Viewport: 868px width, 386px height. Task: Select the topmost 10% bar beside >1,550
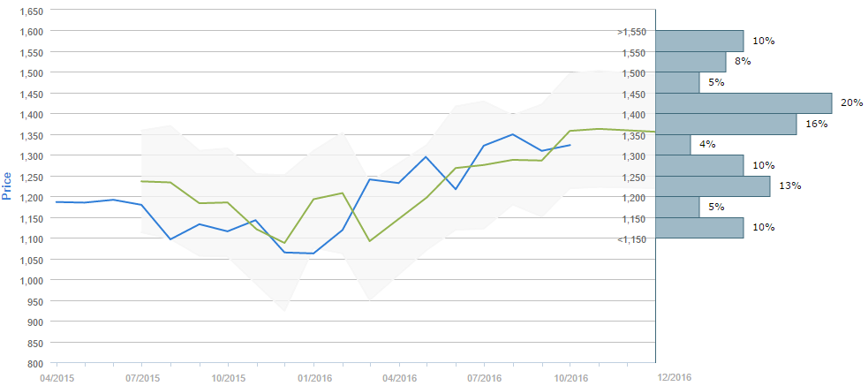699,41
